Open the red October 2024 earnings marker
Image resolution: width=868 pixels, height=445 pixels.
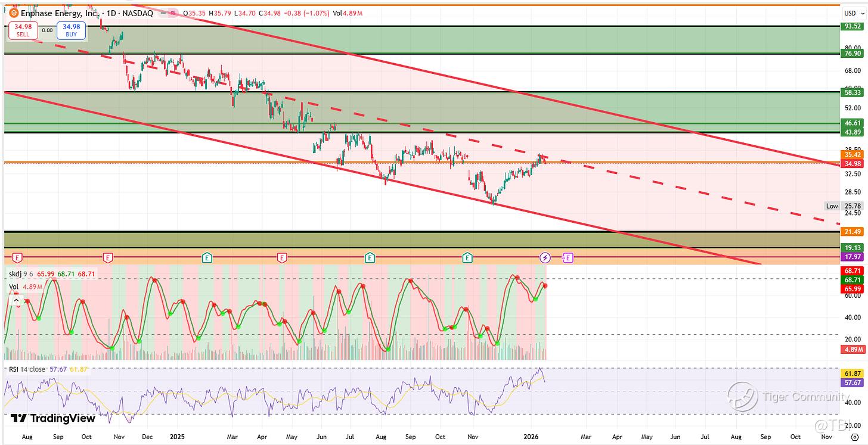coord(108,258)
